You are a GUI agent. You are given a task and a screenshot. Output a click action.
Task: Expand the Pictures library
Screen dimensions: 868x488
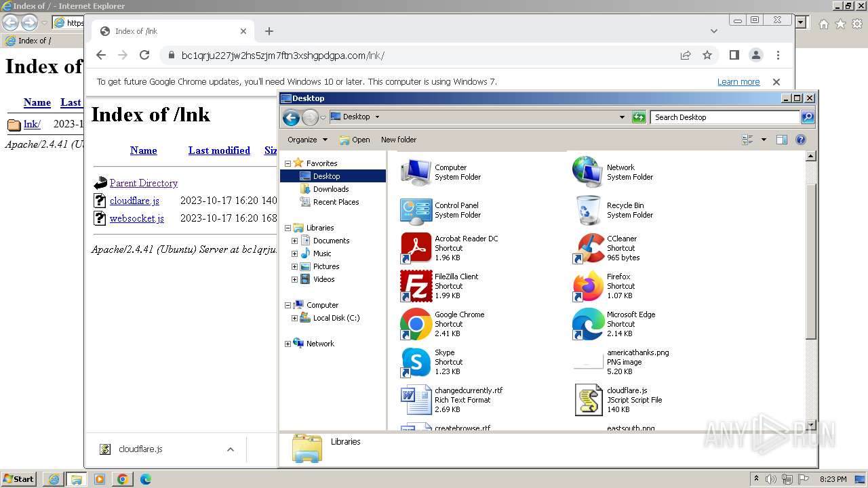point(294,266)
